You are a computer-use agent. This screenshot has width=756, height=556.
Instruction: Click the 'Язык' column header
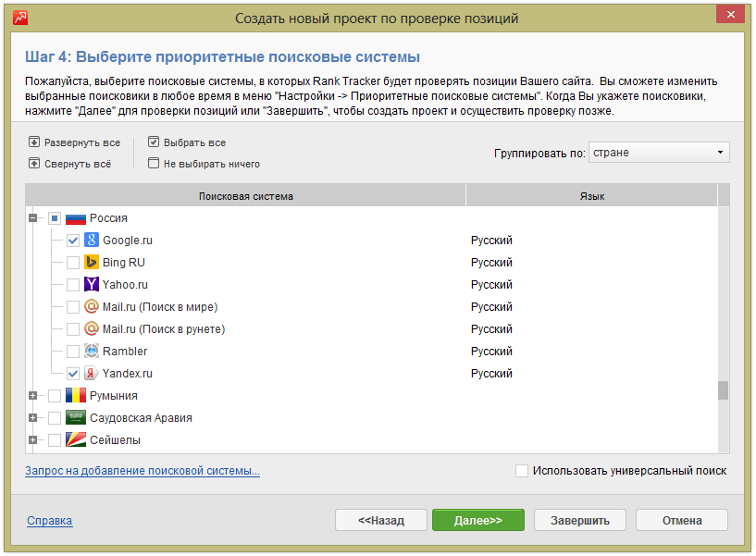pyautogui.click(x=592, y=196)
